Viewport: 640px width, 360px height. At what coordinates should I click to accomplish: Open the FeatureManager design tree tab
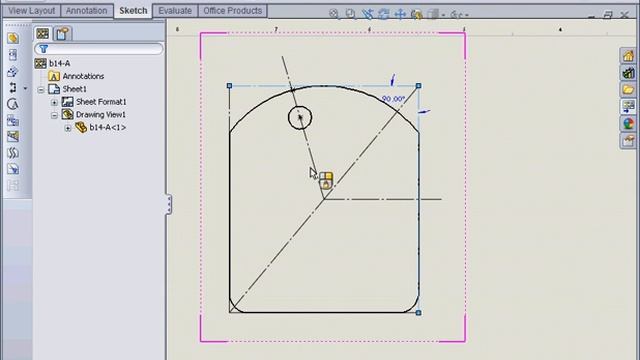tap(42, 33)
